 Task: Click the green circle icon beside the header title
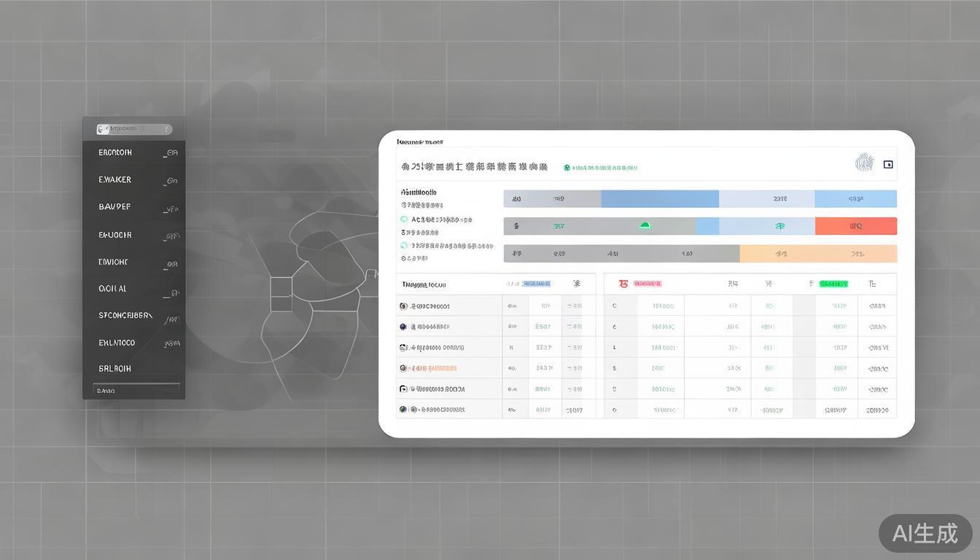pyautogui.click(x=567, y=168)
